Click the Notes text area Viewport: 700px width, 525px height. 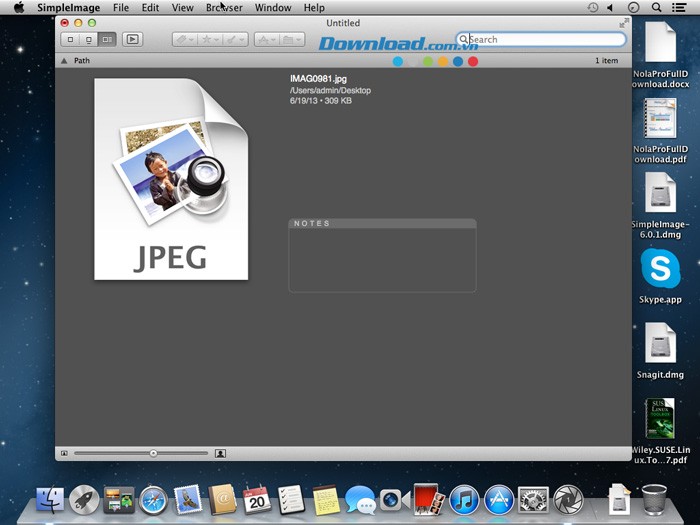[x=382, y=260]
